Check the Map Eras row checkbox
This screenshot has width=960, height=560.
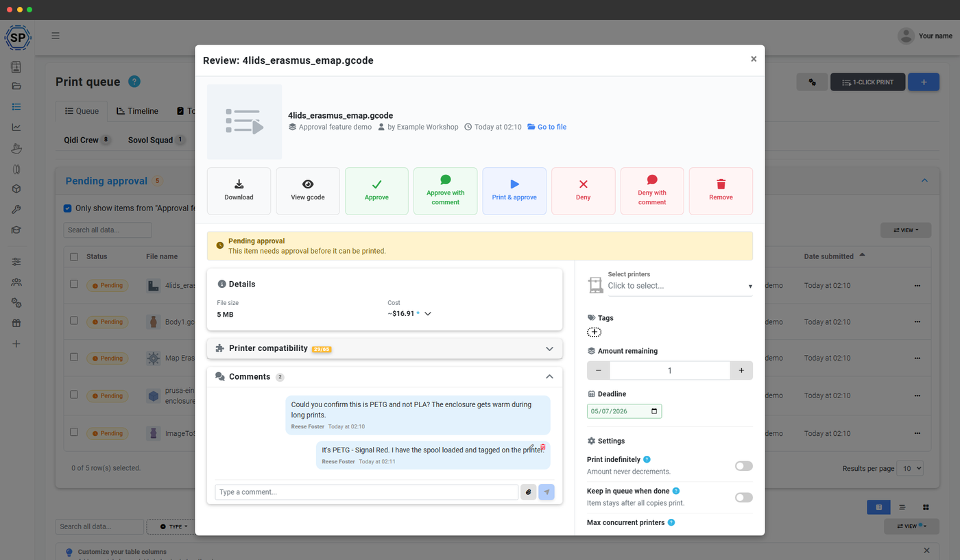coord(74,358)
